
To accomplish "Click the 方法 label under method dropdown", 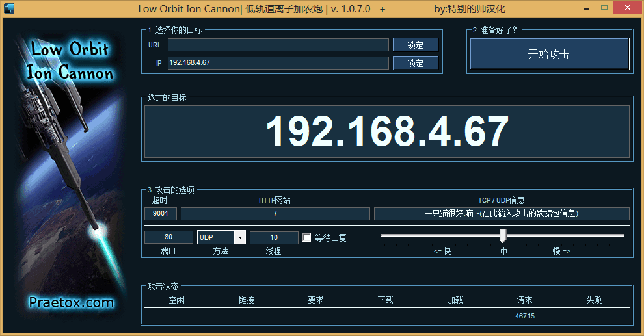I will tap(221, 251).
